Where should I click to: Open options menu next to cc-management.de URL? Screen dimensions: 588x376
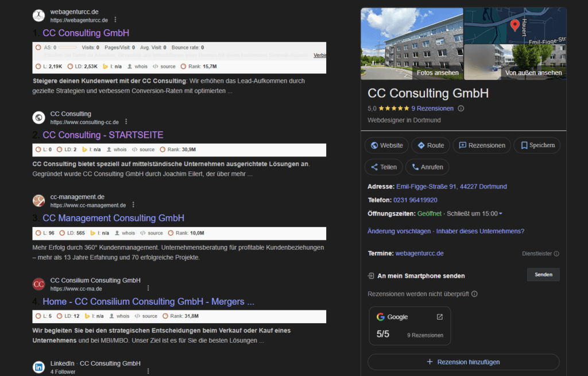133,205
